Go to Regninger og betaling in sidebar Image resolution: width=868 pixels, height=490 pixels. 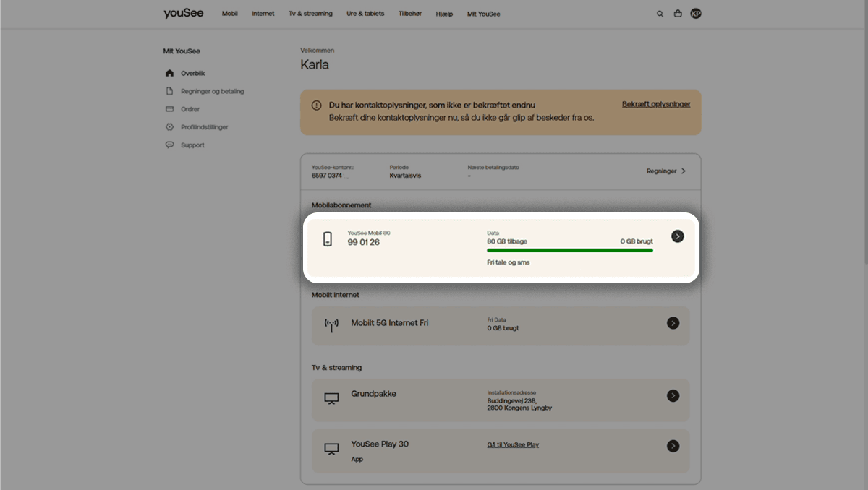212,91
